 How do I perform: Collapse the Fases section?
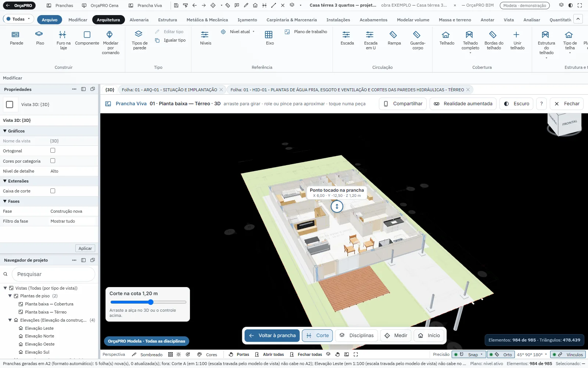pos(5,201)
